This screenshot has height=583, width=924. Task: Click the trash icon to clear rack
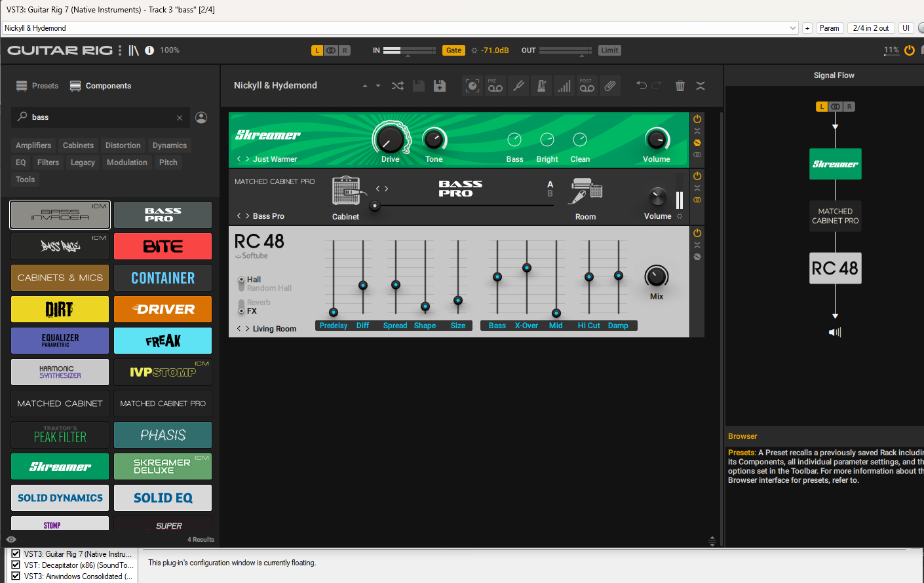(x=680, y=86)
